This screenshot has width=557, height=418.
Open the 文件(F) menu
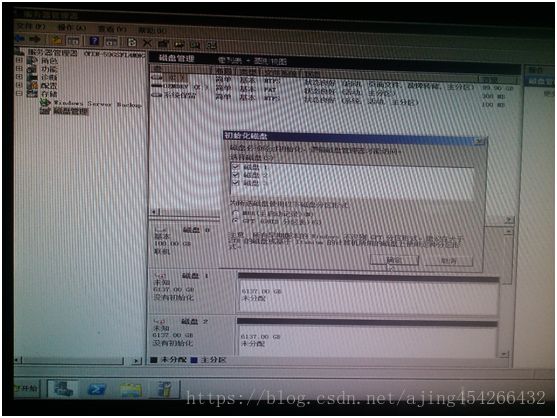coord(31,26)
